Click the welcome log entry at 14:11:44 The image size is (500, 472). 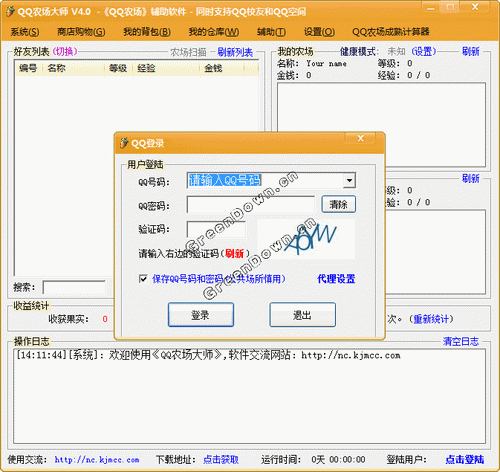point(208,355)
